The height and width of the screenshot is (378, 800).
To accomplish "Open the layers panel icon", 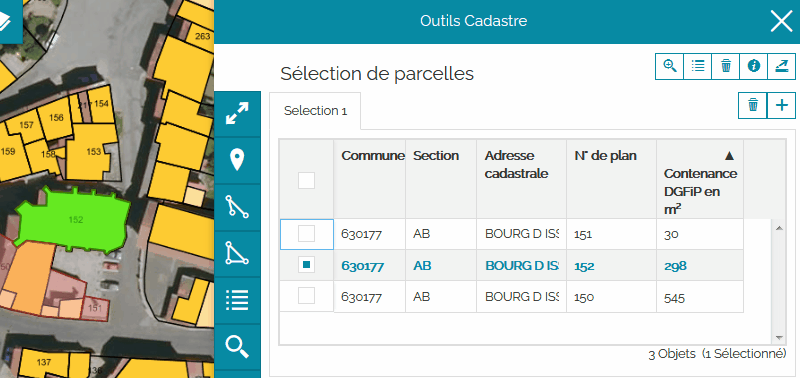I will pos(5,21).
